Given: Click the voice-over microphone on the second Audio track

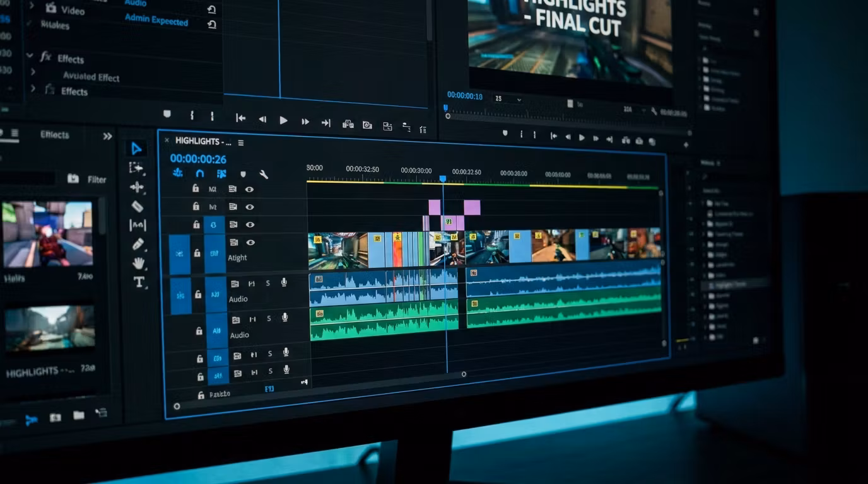Looking at the screenshot, I should click(285, 317).
